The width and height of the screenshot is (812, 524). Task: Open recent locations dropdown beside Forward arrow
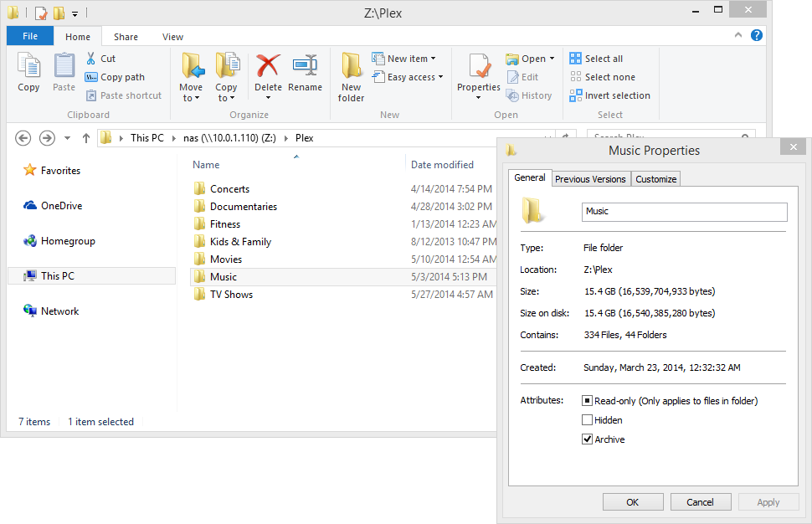click(67, 138)
